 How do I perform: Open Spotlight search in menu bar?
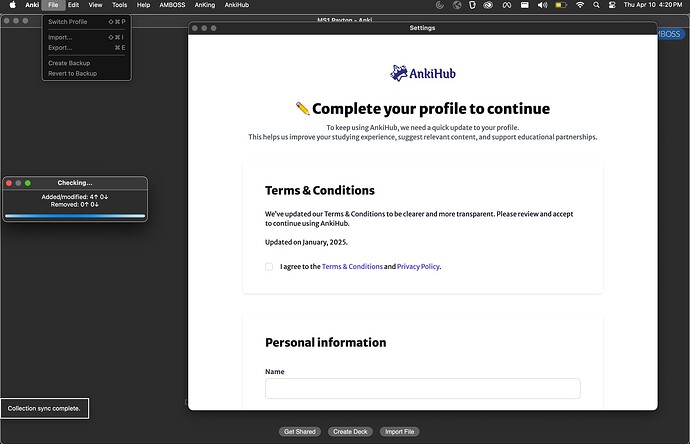[x=596, y=5]
